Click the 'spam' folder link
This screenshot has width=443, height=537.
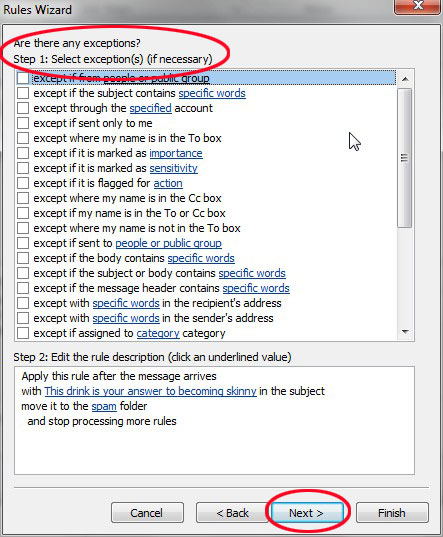click(x=104, y=406)
